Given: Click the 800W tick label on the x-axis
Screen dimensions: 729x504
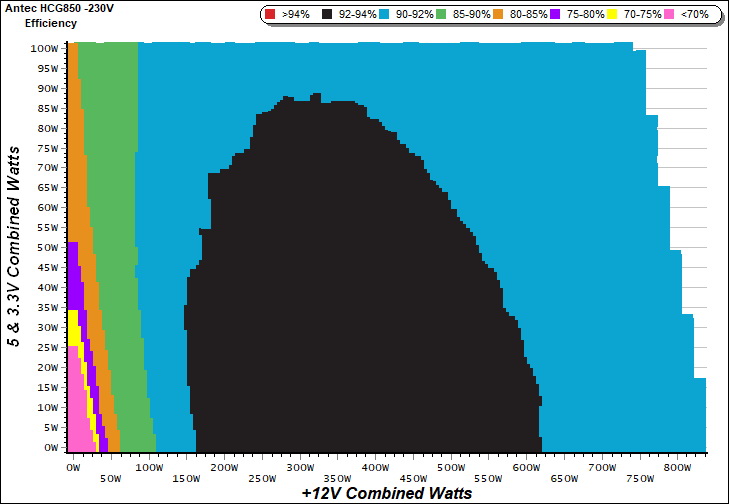Looking at the screenshot, I should [x=677, y=467].
